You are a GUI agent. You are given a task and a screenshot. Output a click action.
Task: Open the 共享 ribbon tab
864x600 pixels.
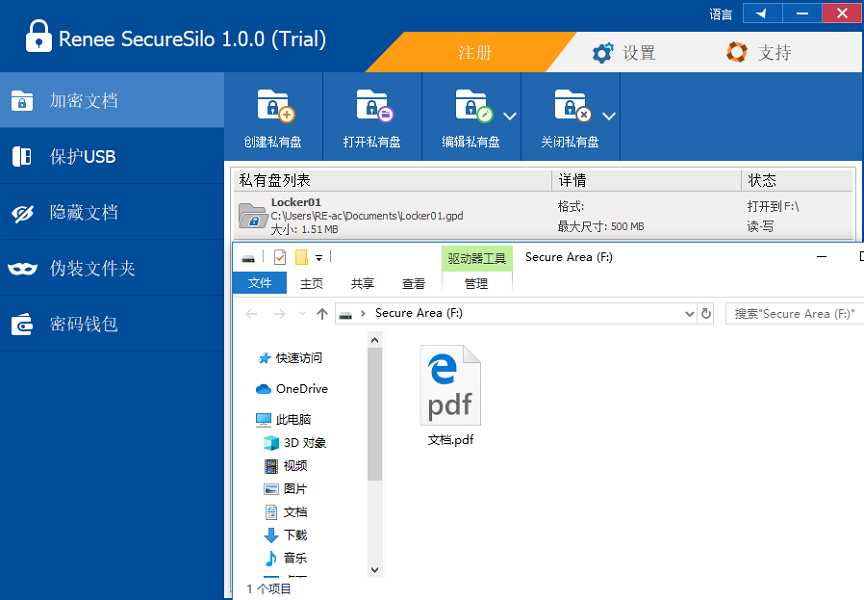(x=362, y=283)
